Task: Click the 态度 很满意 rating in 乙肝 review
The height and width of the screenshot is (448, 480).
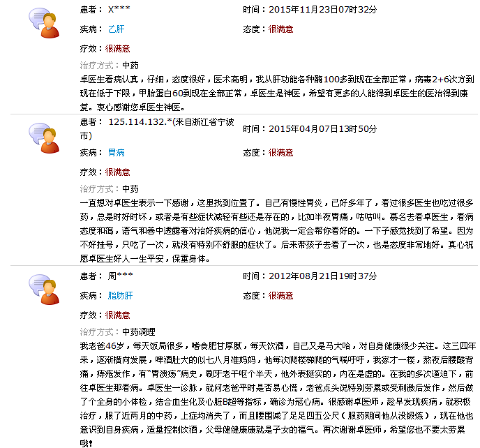Action: [x=280, y=29]
